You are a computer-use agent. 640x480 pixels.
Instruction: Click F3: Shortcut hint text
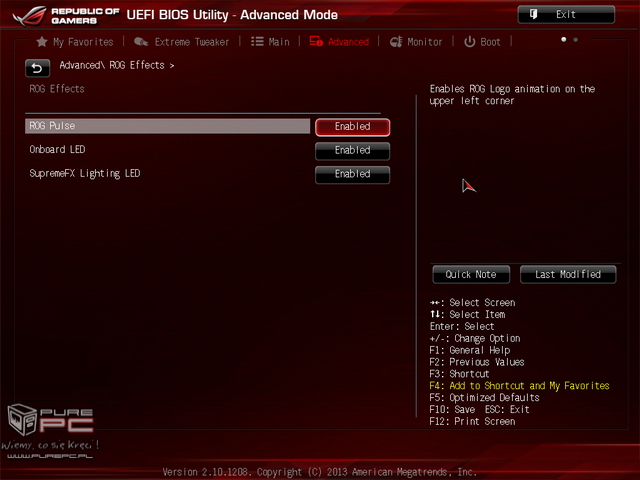(459, 374)
